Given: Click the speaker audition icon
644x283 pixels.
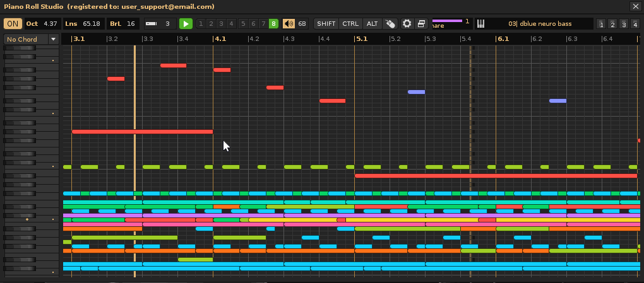Looking at the screenshot, I should tap(289, 24).
